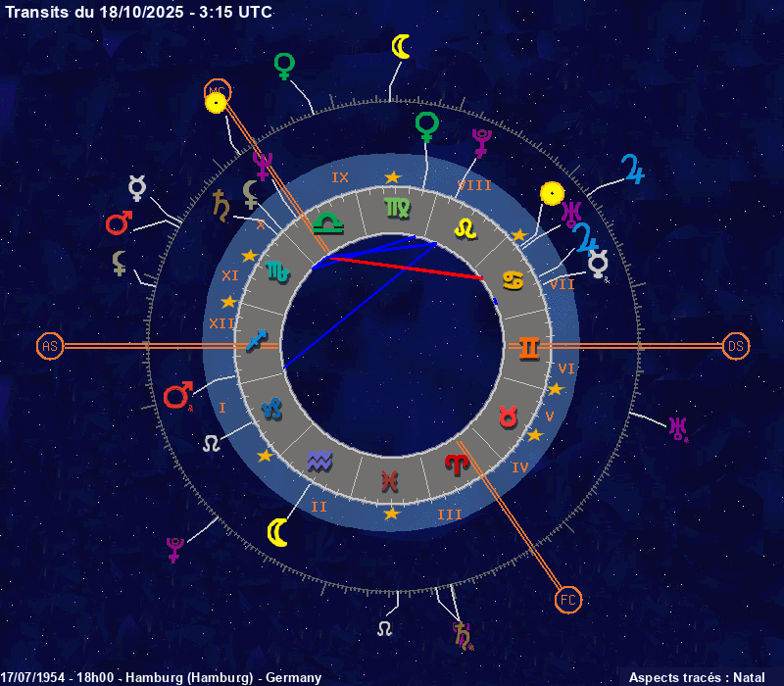Click the Scorpio sign in zodiac ring

(x=277, y=271)
